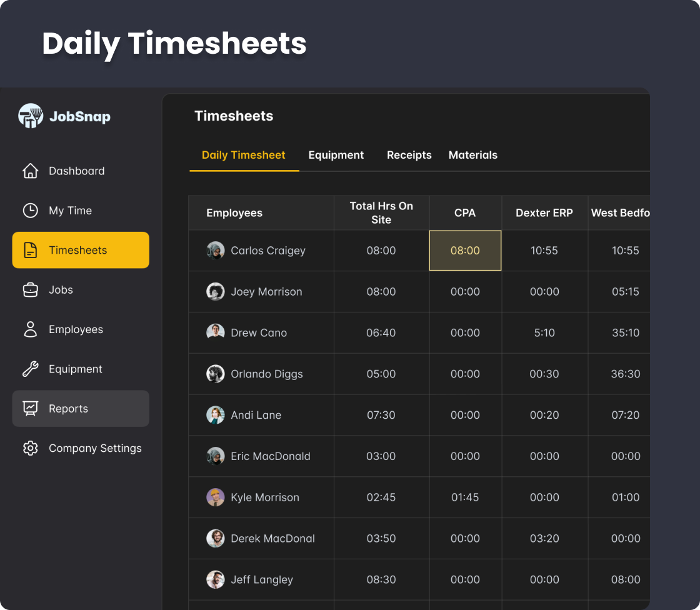Click the Drew Cano name
Image resolution: width=700 pixels, height=610 pixels.
(259, 332)
